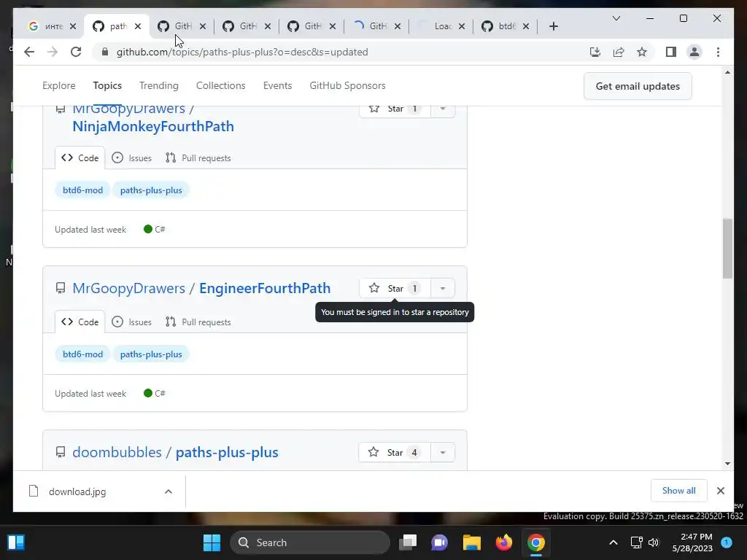Open the notification badge in the tray
Screen dimensions: 747x560
(727, 542)
